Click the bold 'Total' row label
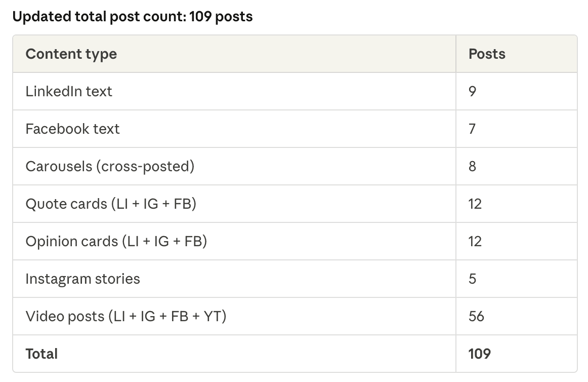This screenshot has width=588, height=382. click(41, 354)
